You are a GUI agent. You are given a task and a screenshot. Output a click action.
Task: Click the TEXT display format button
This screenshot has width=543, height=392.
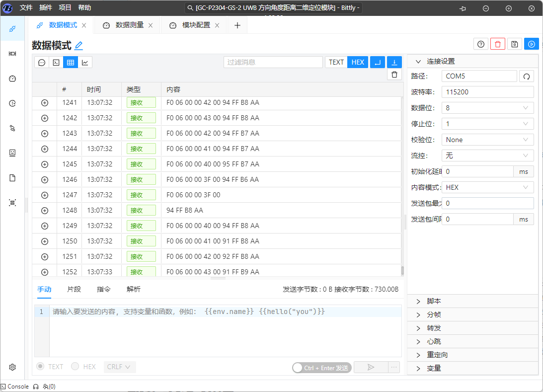pos(336,62)
